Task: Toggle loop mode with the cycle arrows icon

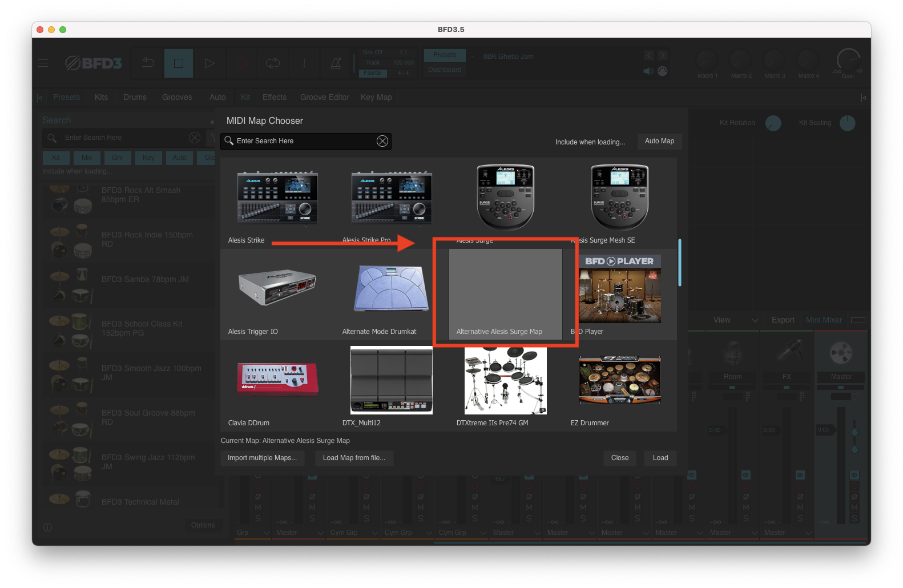Action: point(273,63)
